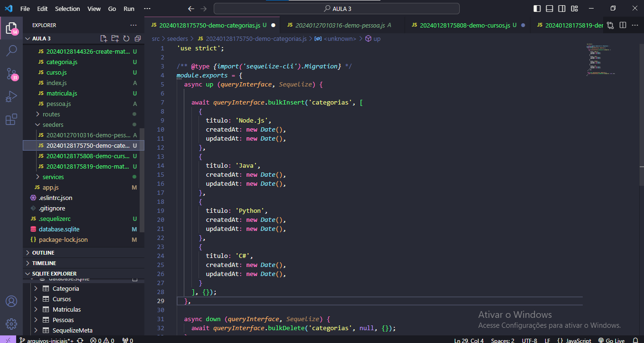This screenshot has width=644, height=343.
Task: Open the File menu
Action: coord(25,9)
